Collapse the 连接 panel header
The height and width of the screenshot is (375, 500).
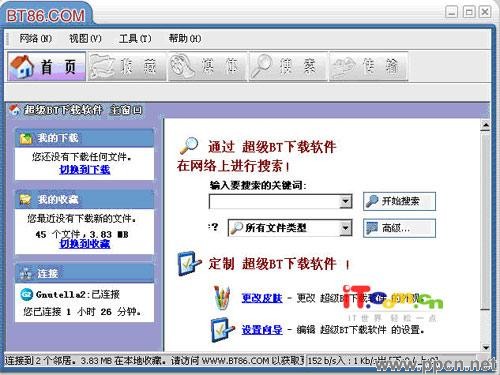pyautogui.click(x=85, y=274)
